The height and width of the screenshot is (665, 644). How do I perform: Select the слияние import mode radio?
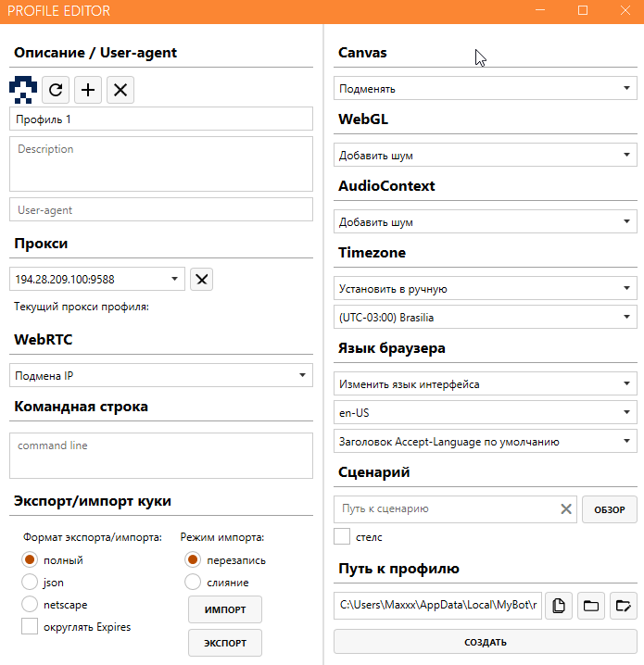coord(193,582)
